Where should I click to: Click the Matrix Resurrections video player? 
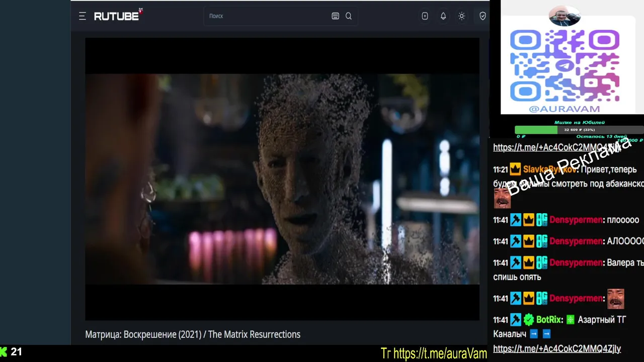pos(282,179)
